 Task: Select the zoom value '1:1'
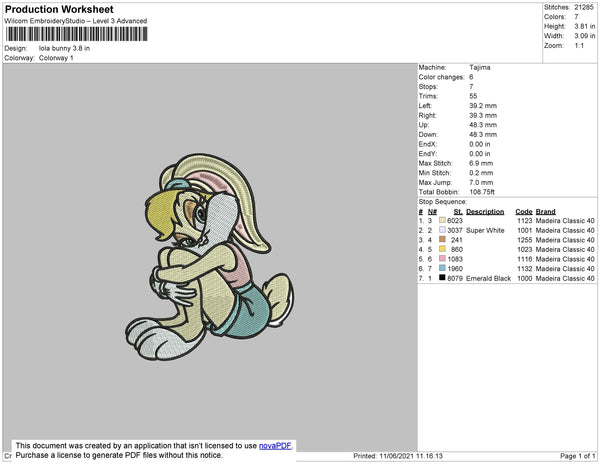point(579,46)
